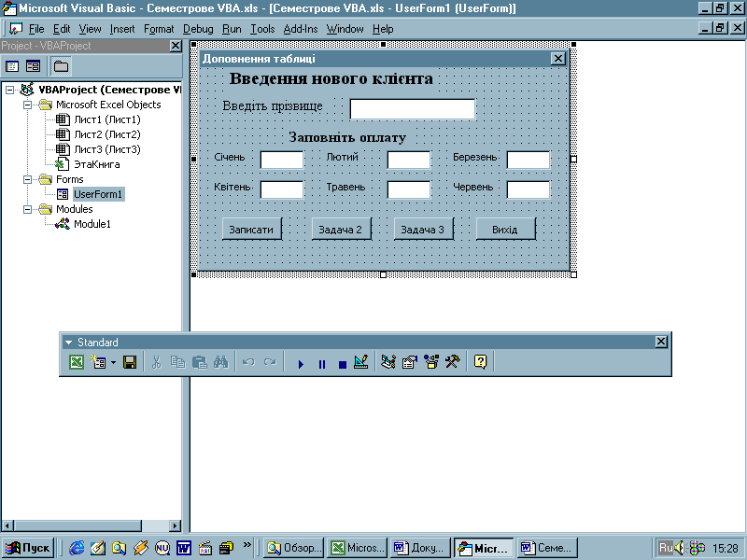Run the macro with the play icon

301,364
